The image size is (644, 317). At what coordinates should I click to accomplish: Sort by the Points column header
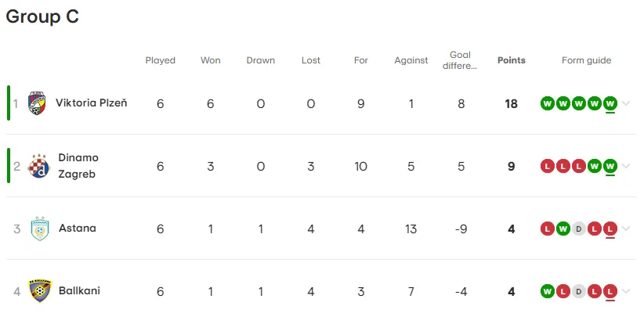point(512,60)
